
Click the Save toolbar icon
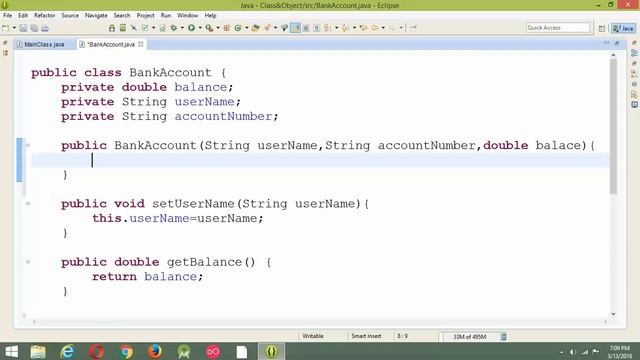click(x=23, y=28)
